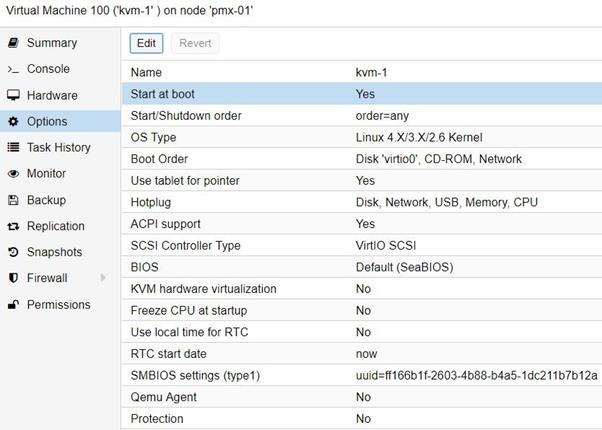The image size is (602, 430).
Task: Click the Console terminal prompt icon
Action: (x=13, y=69)
